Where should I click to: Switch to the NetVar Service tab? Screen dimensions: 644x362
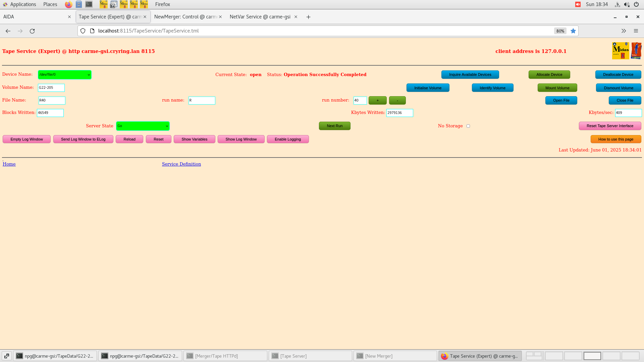point(260,16)
